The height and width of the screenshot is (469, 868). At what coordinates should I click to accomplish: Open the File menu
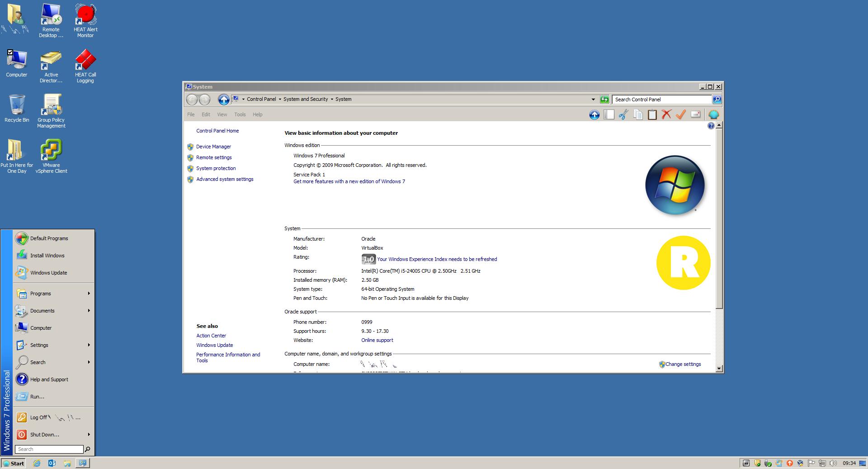point(191,115)
